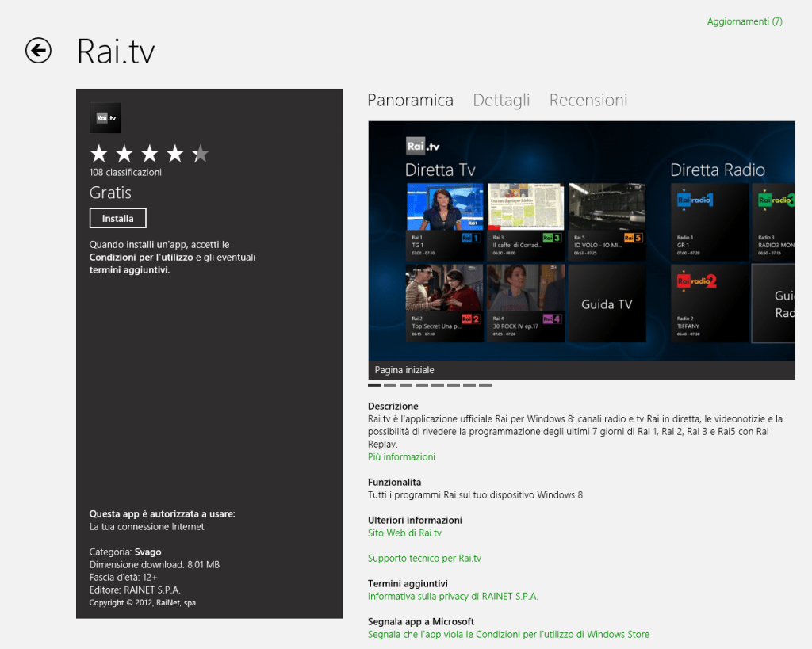Click Copyright © 2012, RaiNet, spa text
The width and height of the screenshot is (812, 649).
pos(143,603)
